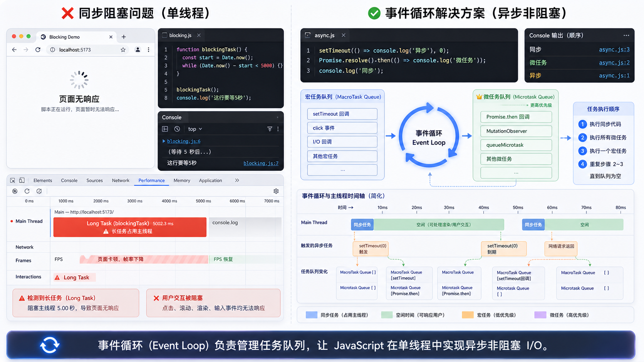Open the async.js:1 source link
The height and width of the screenshot is (362, 644).
point(614,76)
